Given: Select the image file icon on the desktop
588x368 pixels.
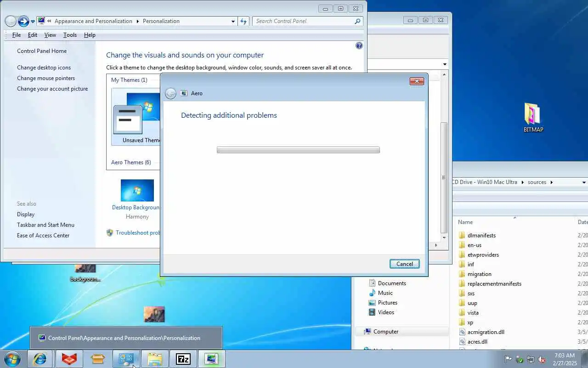Looking at the screenshot, I should (154, 315).
